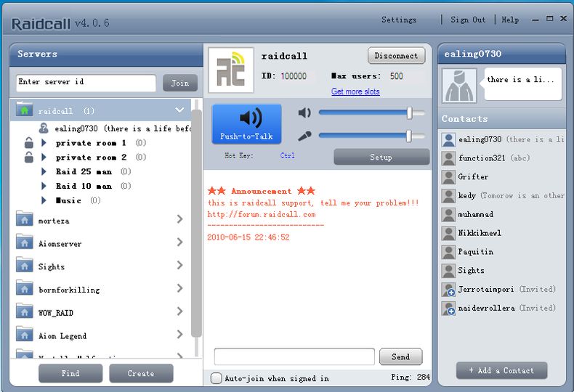This screenshot has width=574, height=392.
Task: Click the Enter server id field
Action: tap(86, 83)
